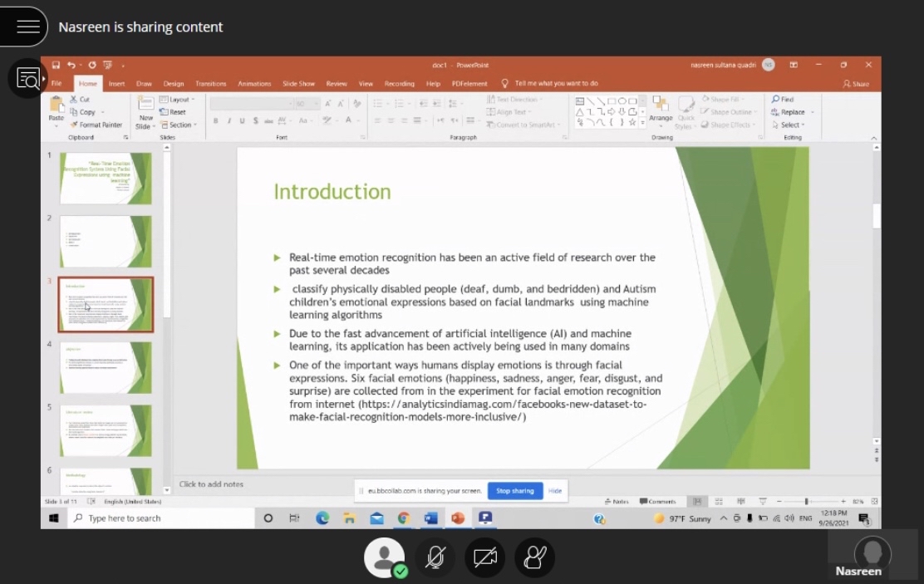Toggle Bold formatting in Font group
This screenshot has width=924, height=584.
pyautogui.click(x=216, y=120)
